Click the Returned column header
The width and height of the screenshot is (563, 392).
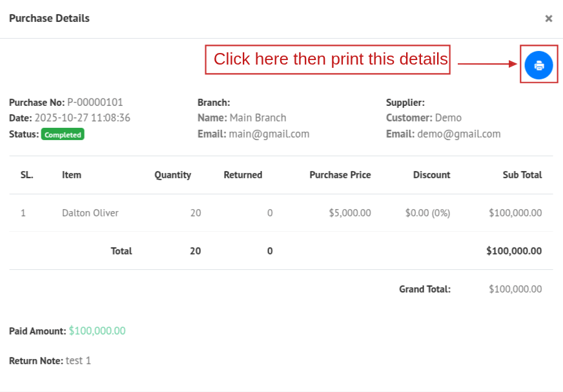[x=243, y=175]
